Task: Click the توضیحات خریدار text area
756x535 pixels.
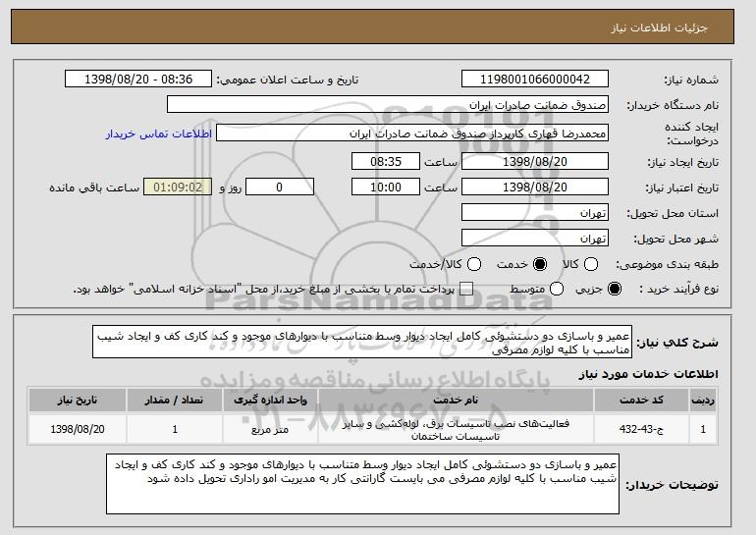Action: pyautogui.click(x=362, y=484)
